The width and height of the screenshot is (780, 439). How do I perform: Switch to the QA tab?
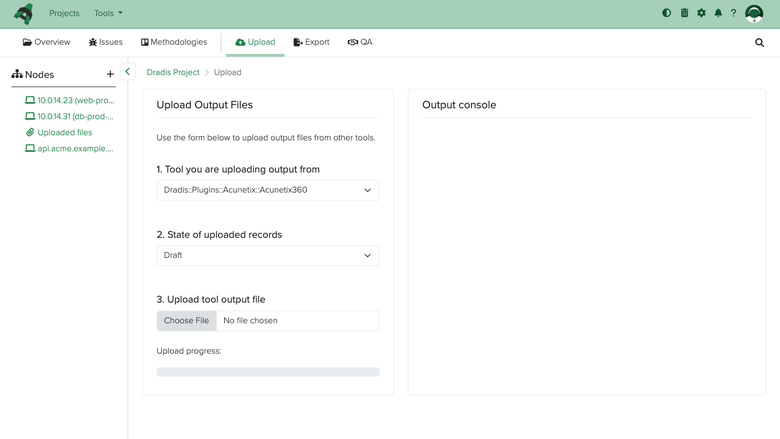click(x=360, y=42)
